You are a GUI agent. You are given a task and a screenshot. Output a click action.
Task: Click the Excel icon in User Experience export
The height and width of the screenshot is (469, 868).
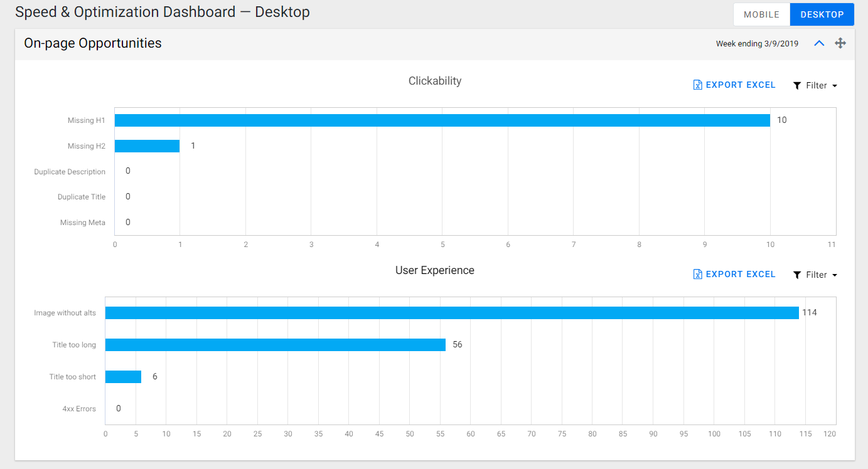[x=697, y=274]
